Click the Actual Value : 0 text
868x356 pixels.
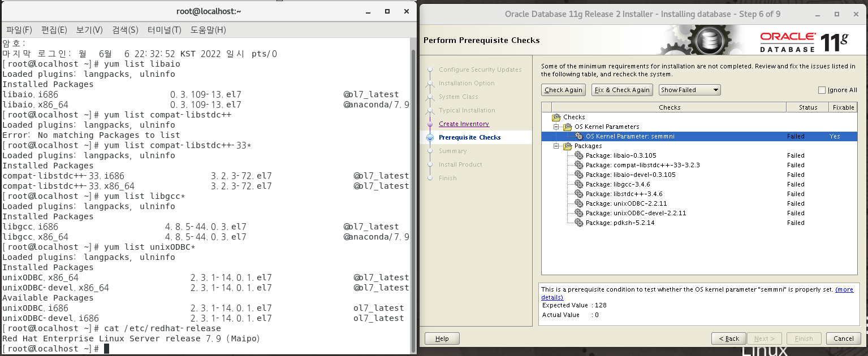(x=570, y=315)
